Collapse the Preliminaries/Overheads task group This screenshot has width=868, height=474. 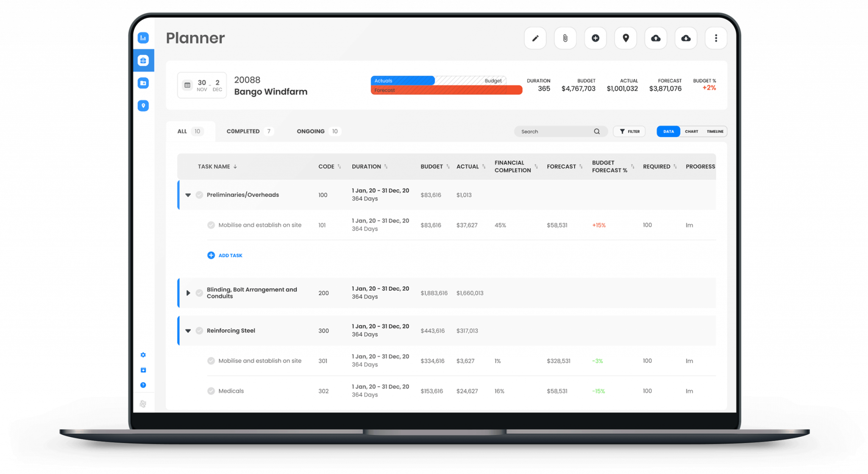[188, 195]
